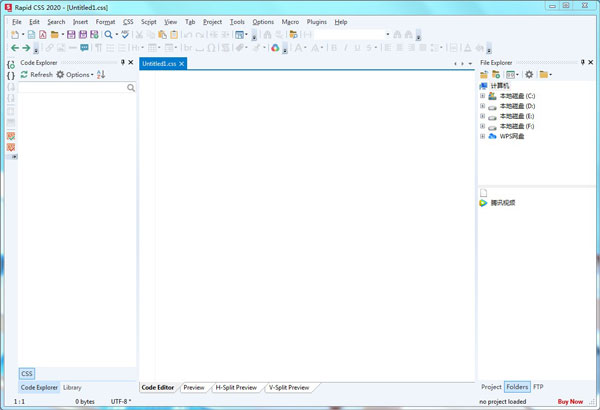The height and width of the screenshot is (410, 600).
Task: Click the parent folder icon in File Explorer
Action: [484, 75]
